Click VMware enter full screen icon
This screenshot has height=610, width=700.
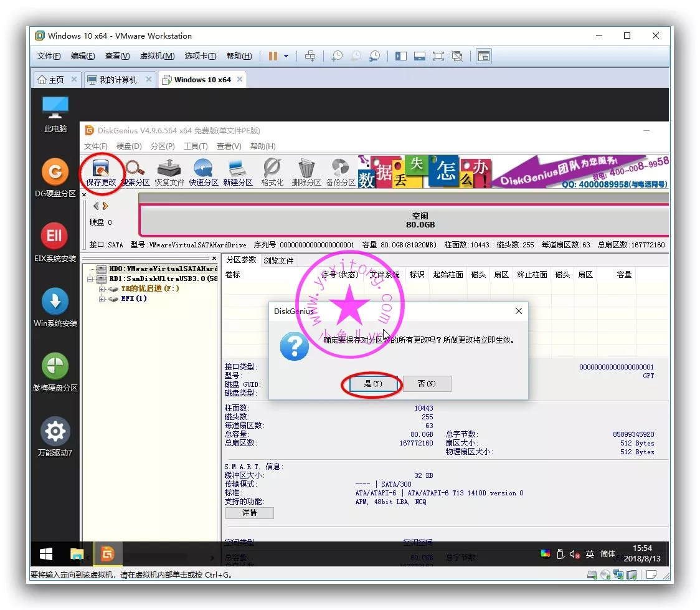[x=438, y=56]
